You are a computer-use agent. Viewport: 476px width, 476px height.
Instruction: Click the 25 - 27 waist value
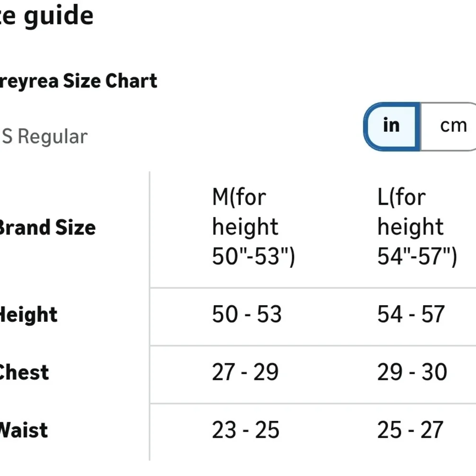(410, 429)
